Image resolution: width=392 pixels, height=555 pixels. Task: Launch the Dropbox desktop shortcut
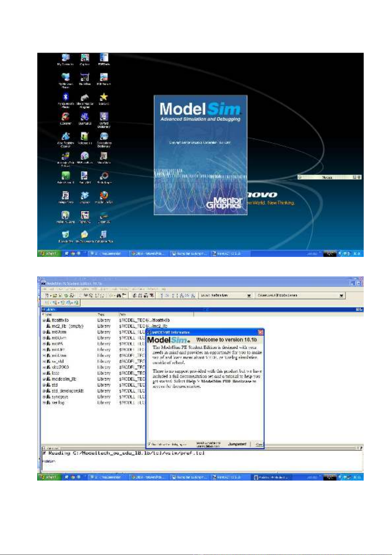point(85,197)
